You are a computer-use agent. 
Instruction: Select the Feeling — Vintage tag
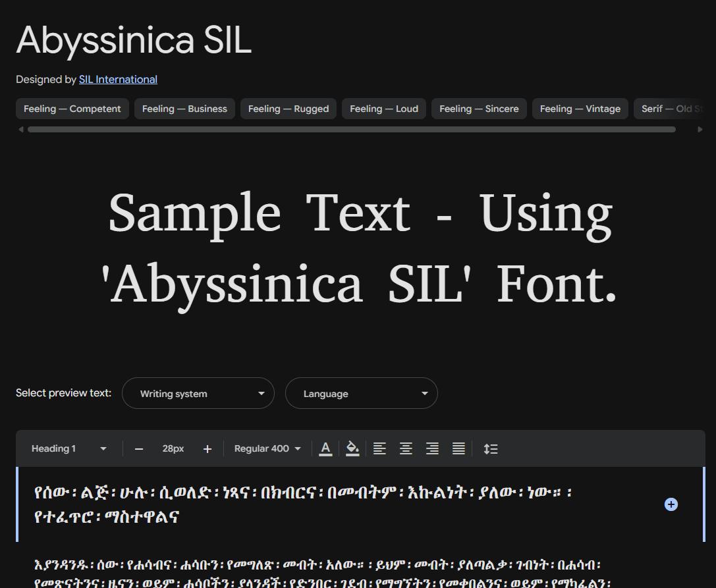point(580,109)
